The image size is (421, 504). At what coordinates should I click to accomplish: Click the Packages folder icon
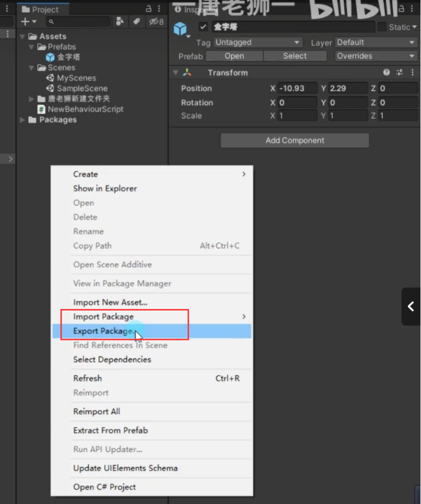click(32, 120)
